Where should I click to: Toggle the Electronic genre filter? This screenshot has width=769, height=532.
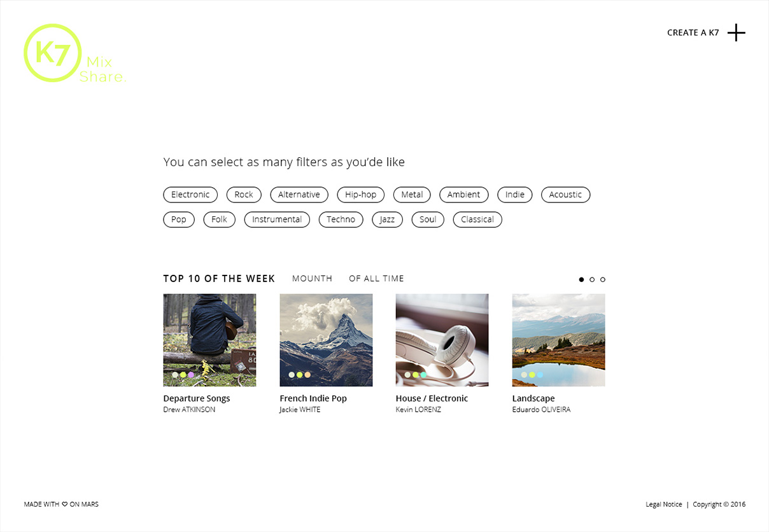click(x=190, y=195)
